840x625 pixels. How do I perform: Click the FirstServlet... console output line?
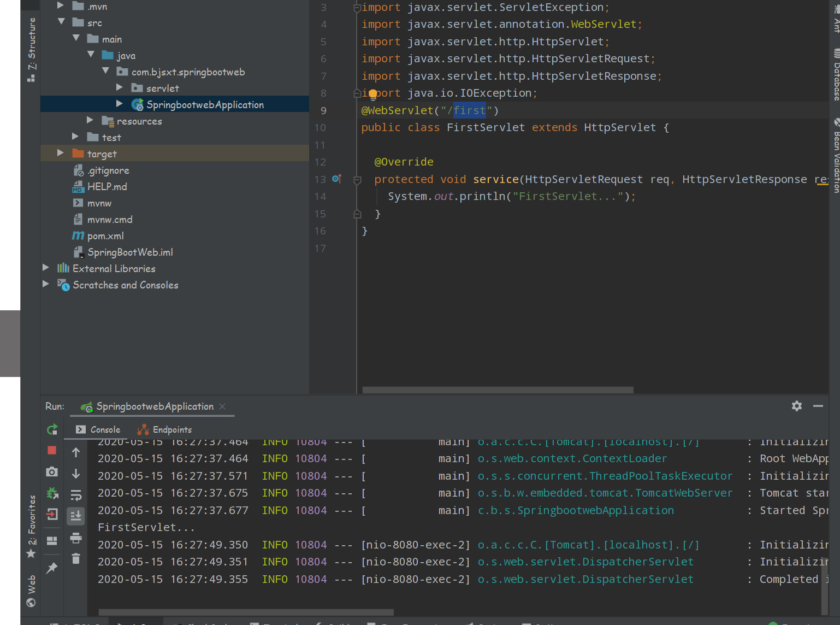point(146,528)
